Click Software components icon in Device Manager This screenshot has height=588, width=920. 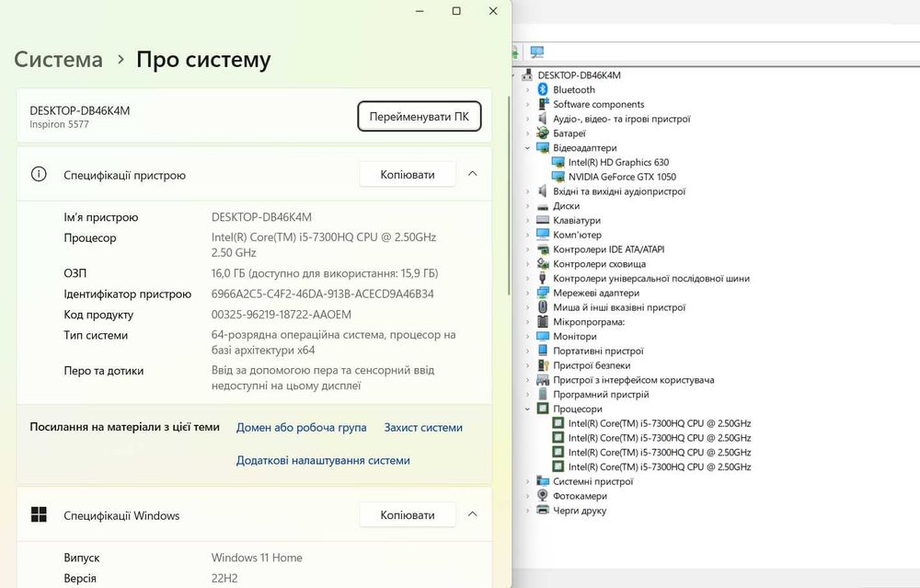click(x=543, y=104)
